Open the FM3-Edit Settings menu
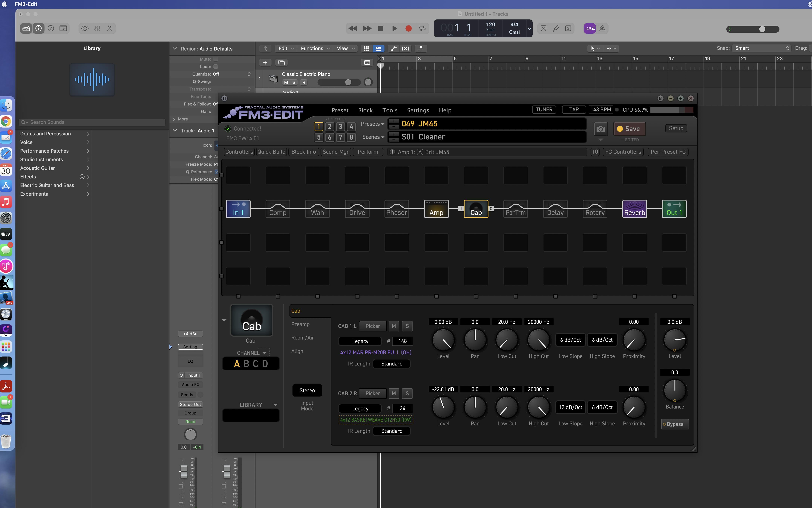 tap(418, 110)
